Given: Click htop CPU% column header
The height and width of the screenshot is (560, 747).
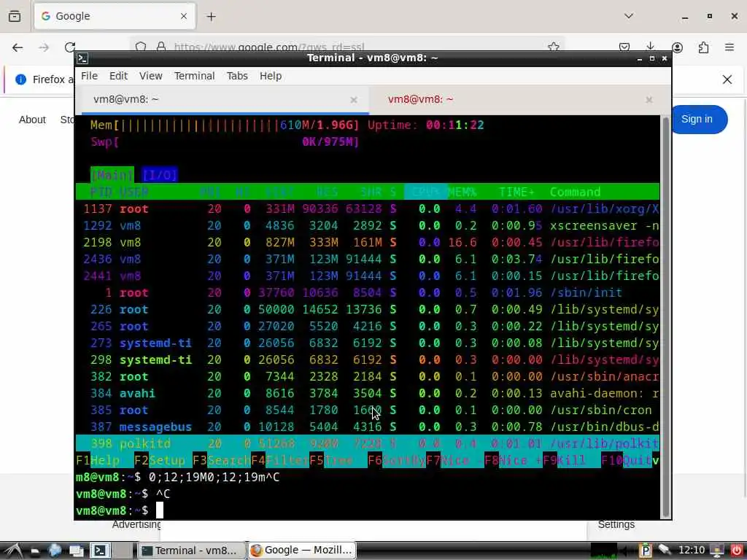Looking at the screenshot, I should pos(425,192).
